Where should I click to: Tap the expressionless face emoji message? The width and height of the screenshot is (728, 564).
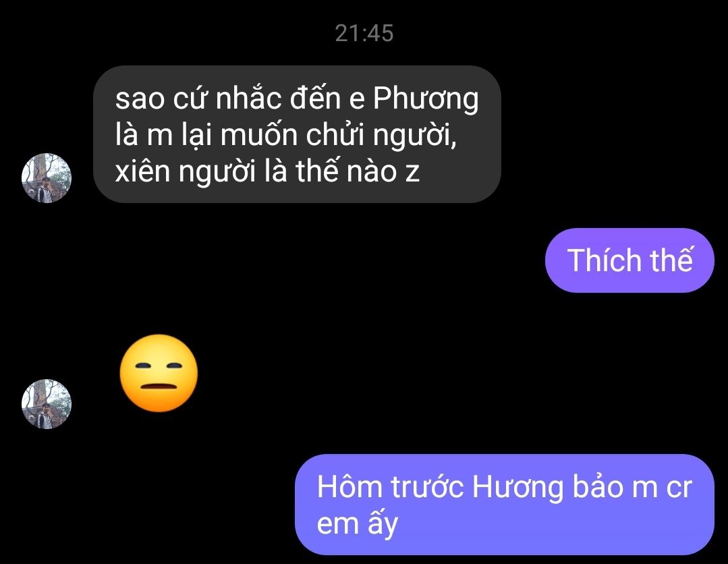tap(159, 373)
